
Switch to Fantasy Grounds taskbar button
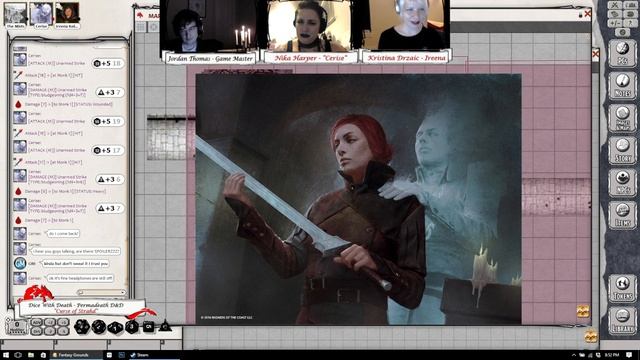76,355
